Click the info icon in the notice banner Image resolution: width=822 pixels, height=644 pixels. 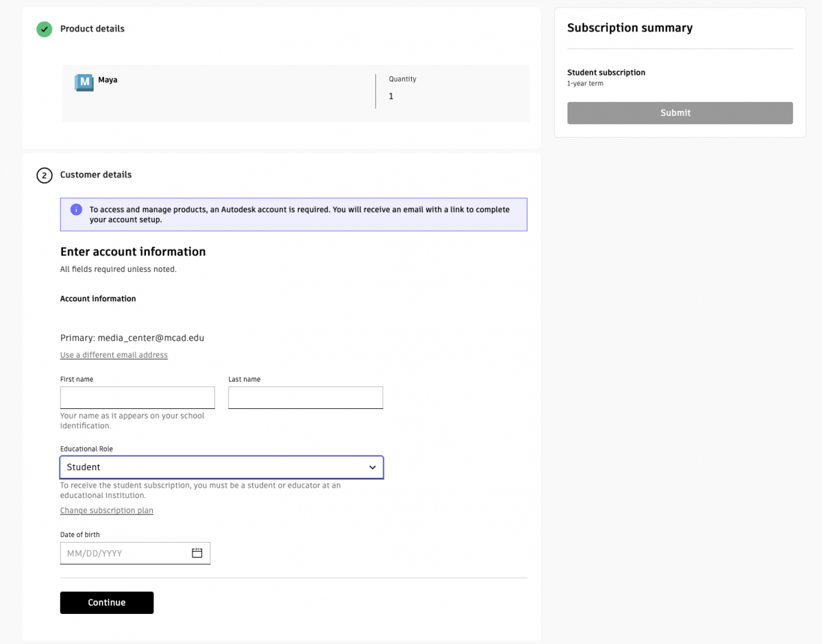[x=76, y=210]
